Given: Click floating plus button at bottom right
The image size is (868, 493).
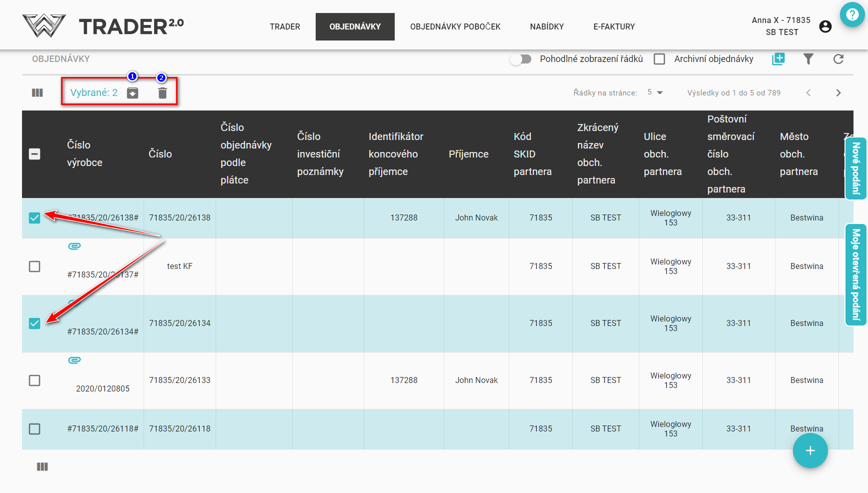Looking at the screenshot, I should [810, 450].
